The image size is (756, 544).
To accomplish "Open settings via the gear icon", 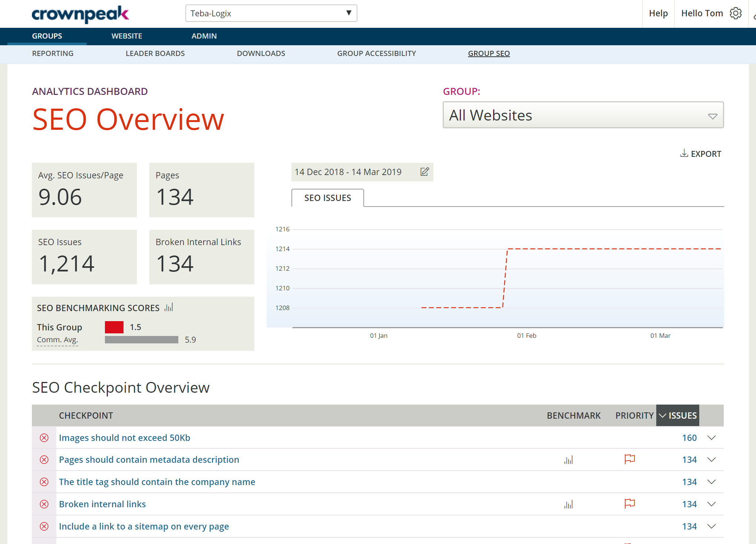I will [736, 13].
